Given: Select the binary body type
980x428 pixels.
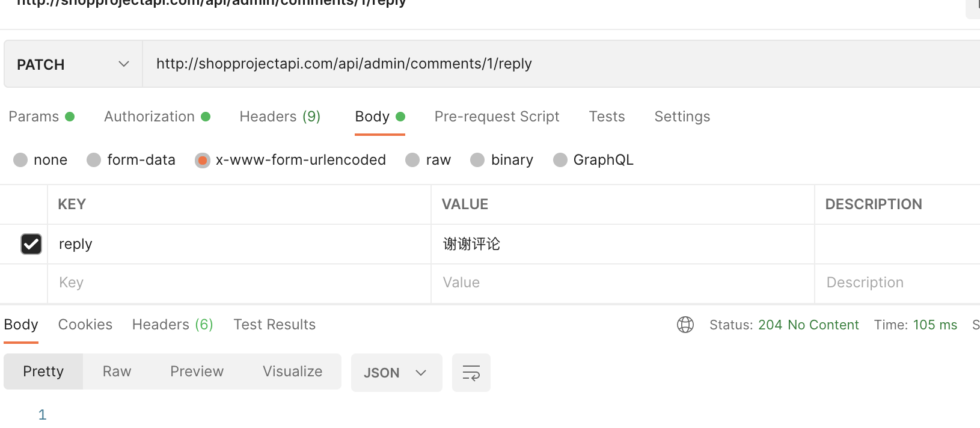Looking at the screenshot, I should click(501, 160).
